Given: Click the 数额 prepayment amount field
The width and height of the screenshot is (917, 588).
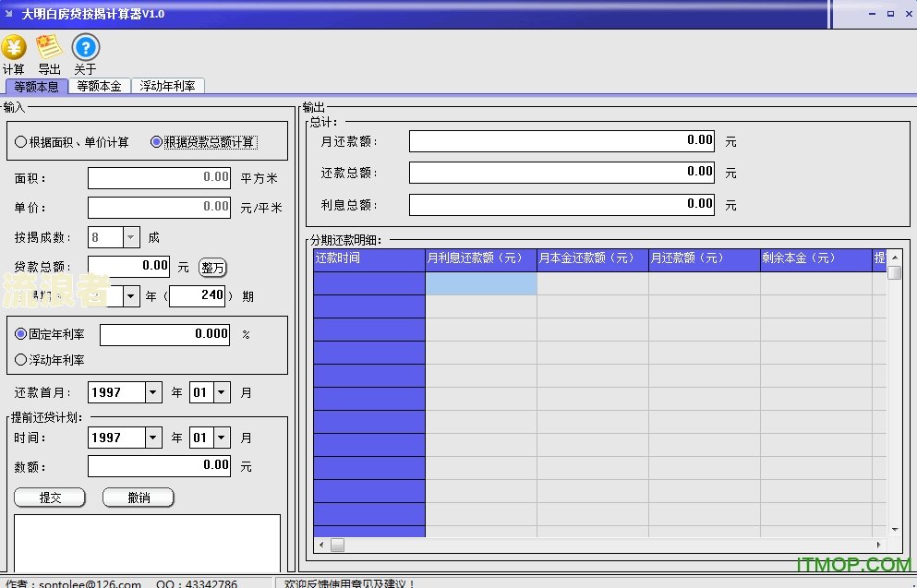Looking at the screenshot, I should [x=159, y=466].
